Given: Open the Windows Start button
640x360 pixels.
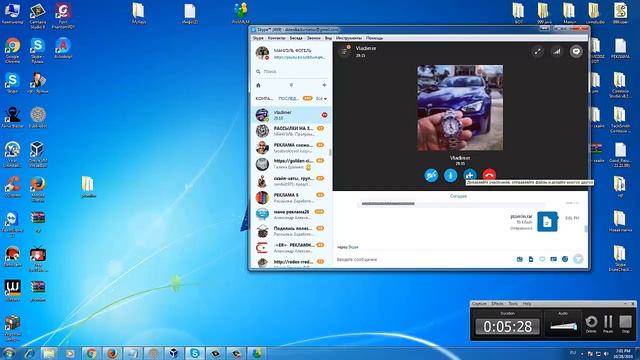Looking at the screenshot, I should point(8,353).
